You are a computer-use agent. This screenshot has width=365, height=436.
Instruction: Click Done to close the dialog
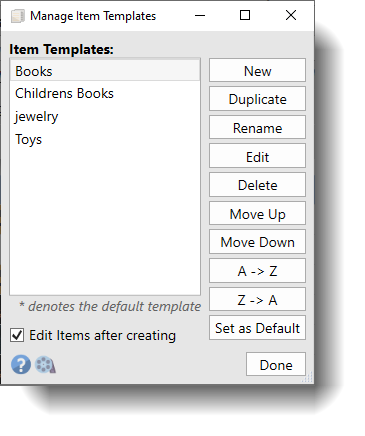point(276,365)
